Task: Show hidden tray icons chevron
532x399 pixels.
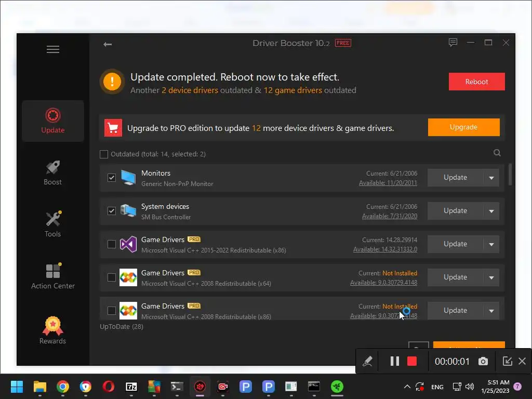Action: 407,387
